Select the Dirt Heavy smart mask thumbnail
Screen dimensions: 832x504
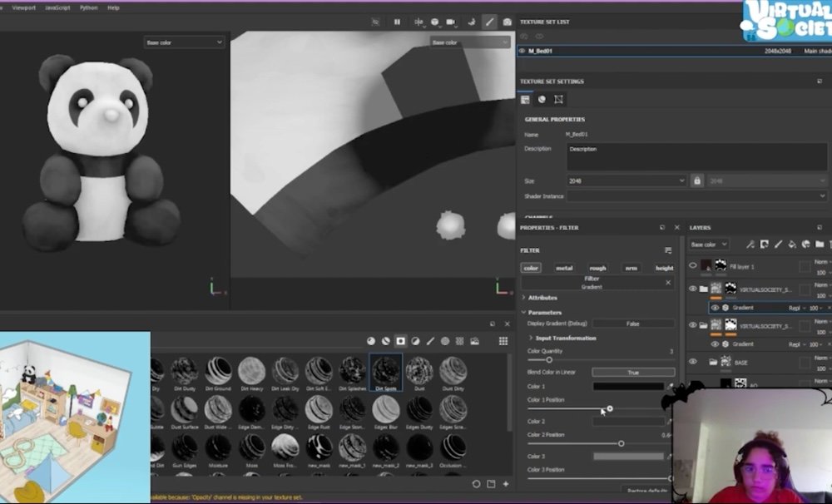(251, 371)
